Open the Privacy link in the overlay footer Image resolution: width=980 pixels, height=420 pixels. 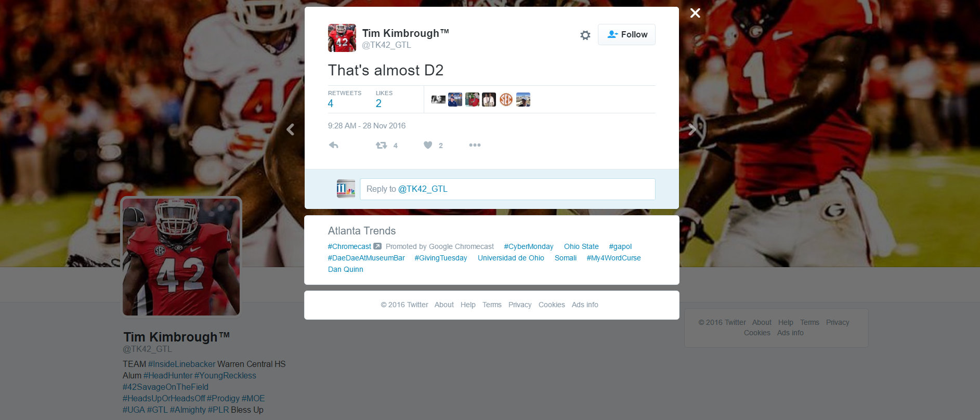[520, 305]
